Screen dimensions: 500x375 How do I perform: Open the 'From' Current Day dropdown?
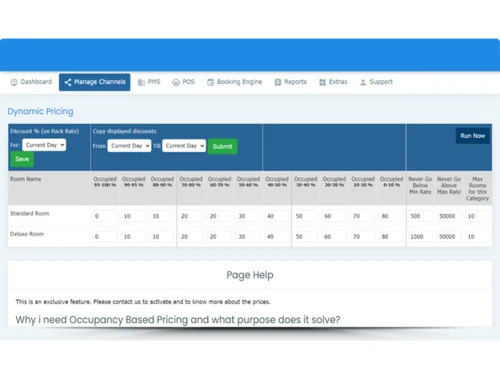(x=129, y=146)
